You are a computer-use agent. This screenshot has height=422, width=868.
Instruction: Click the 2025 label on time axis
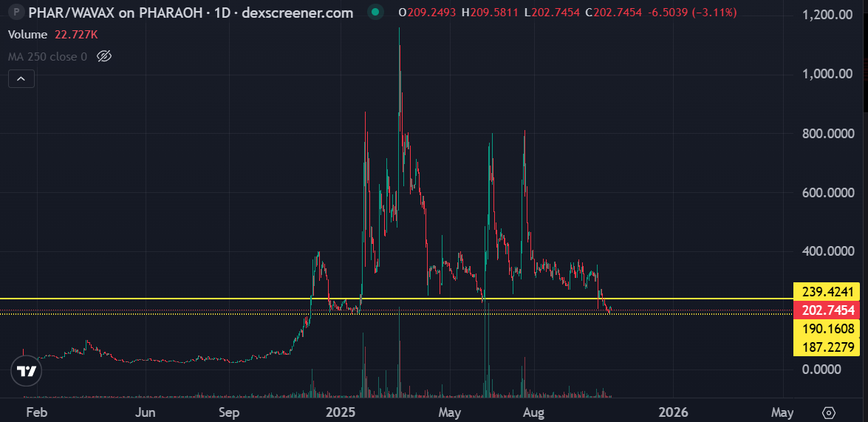coord(341,412)
